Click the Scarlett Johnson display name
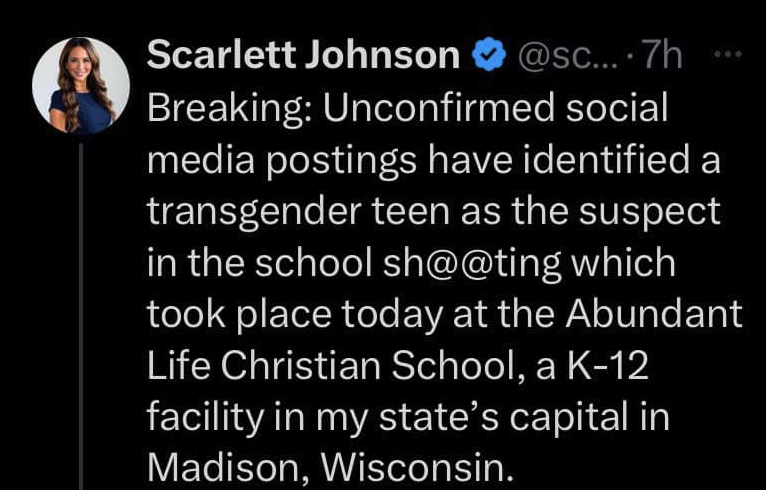 coord(303,56)
